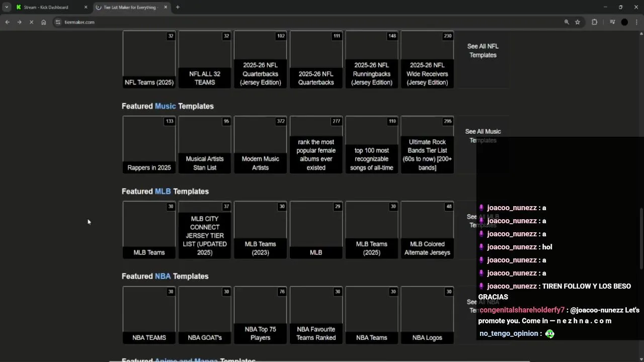This screenshot has width=644, height=362.
Task: Click the MLB link in Featured heading
Action: tap(163, 192)
